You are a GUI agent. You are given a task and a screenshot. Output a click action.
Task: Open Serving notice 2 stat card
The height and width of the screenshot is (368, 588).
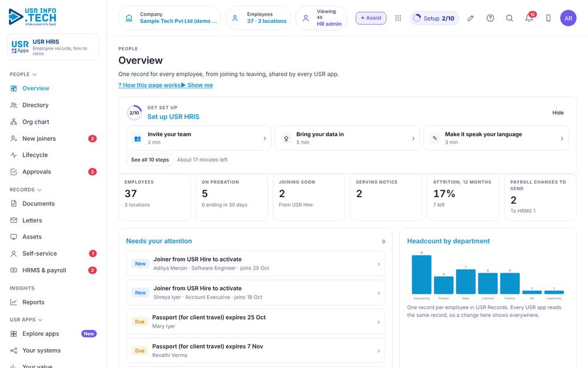point(386,197)
